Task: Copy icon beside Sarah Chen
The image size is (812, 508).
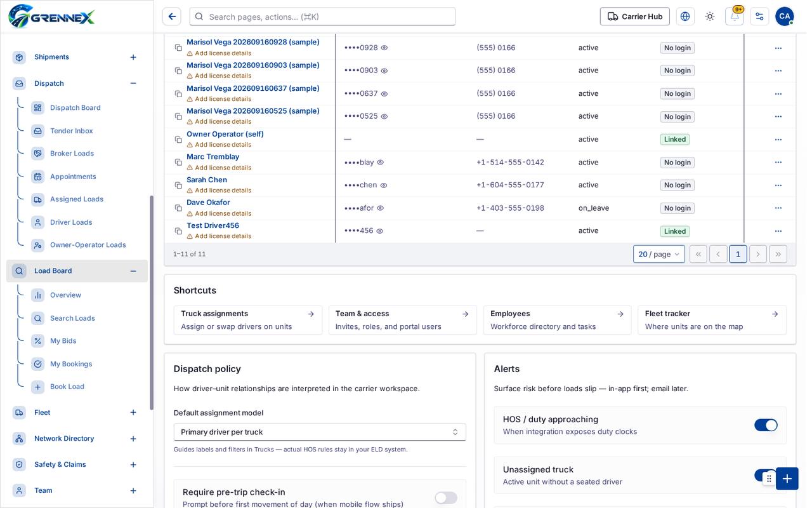Action: coord(178,185)
